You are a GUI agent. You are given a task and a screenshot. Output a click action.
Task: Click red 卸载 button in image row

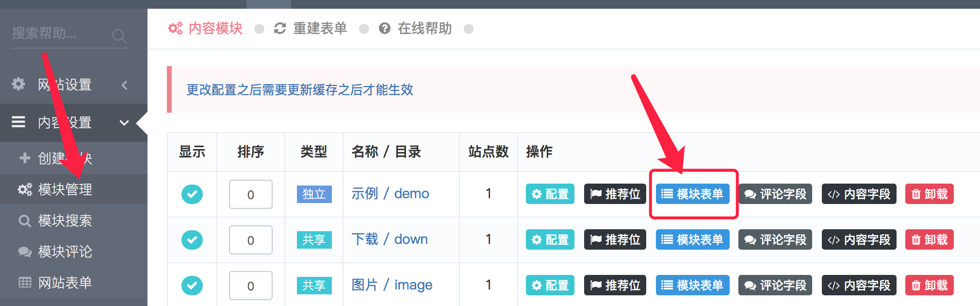[930, 285]
